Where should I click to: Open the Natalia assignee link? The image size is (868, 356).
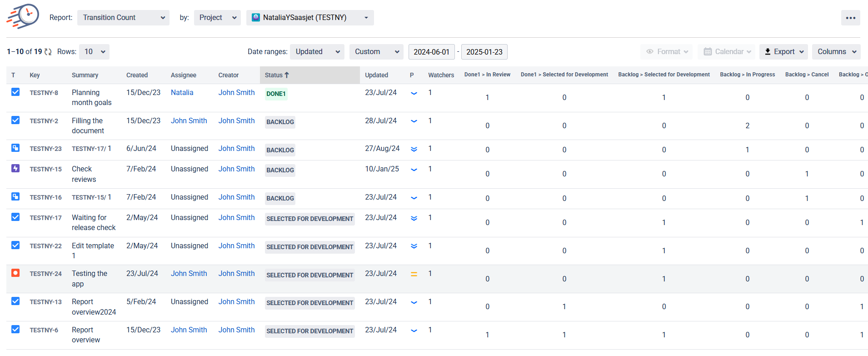click(x=182, y=92)
